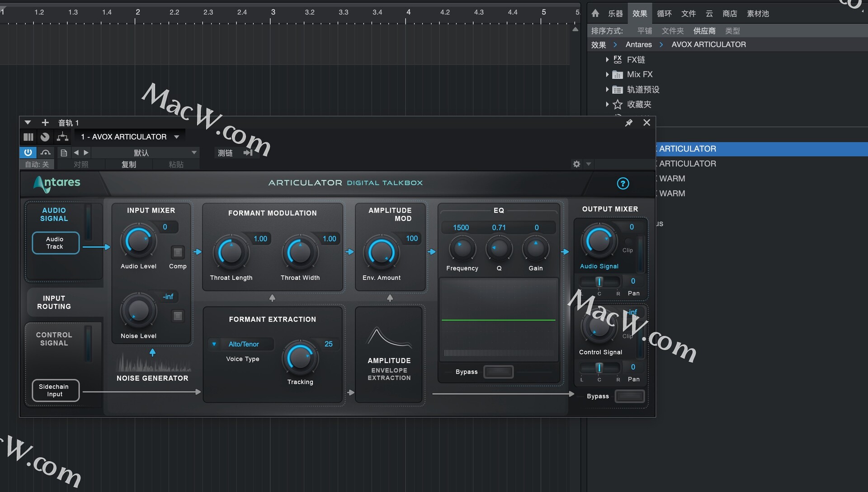Open the channel editor bars icon
The height and width of the screenshot is (492, 868).
pyautogui.click(x=28, y=137)
